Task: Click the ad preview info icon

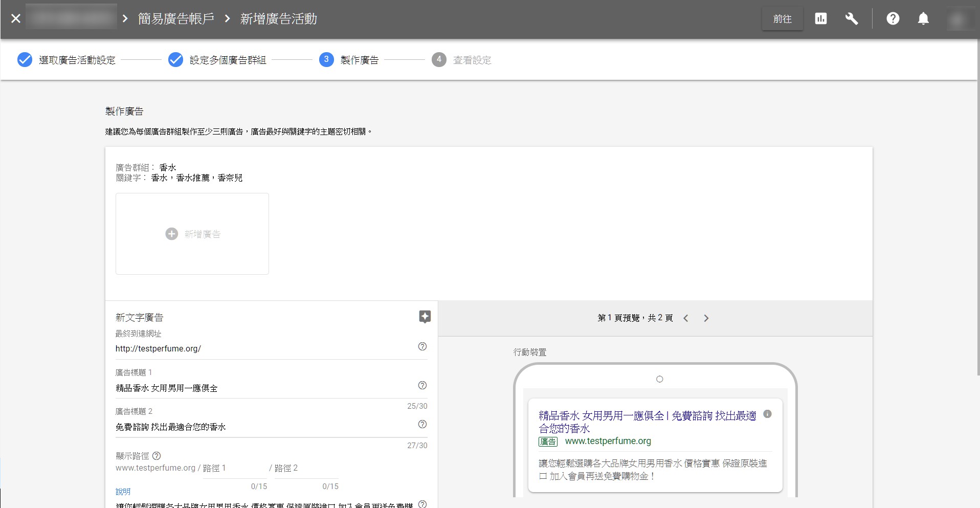Action: [x=767, y=414]
